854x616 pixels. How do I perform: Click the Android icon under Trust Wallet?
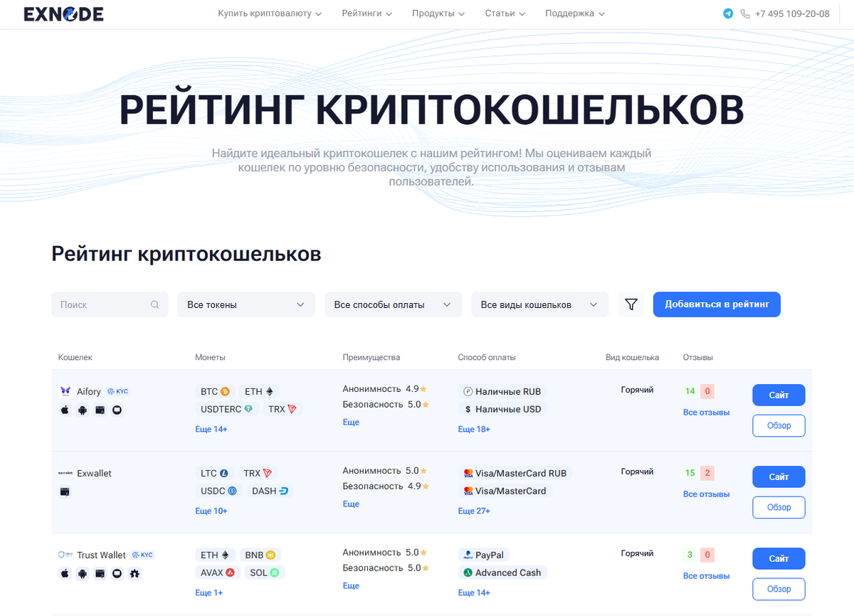(84, 573)
